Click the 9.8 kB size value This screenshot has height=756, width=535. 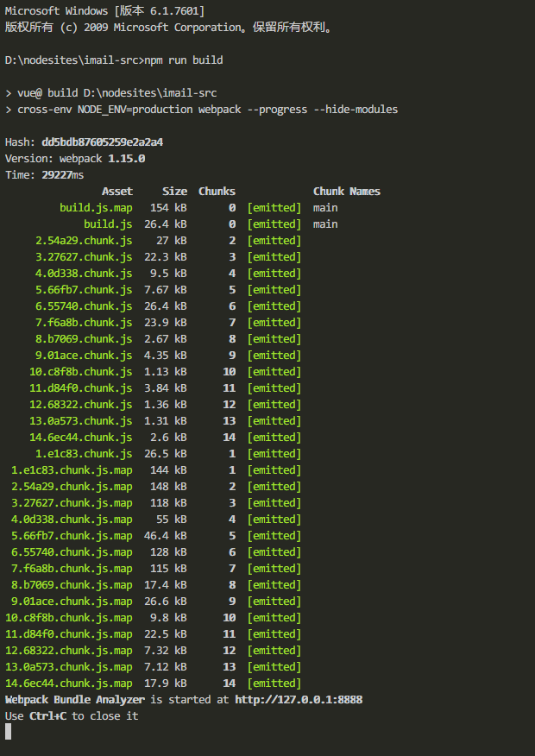tap(168, 618)
